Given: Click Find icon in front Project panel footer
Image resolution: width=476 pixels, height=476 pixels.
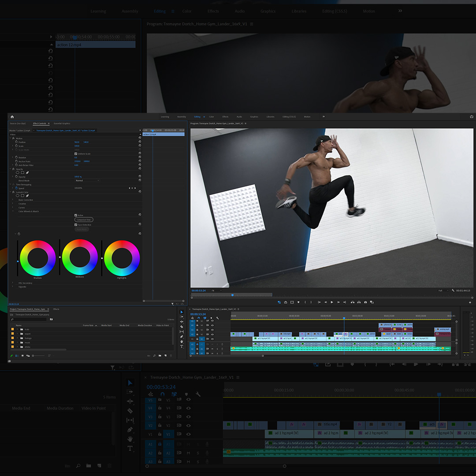Looking at the screenshot, I should (154, 356).
